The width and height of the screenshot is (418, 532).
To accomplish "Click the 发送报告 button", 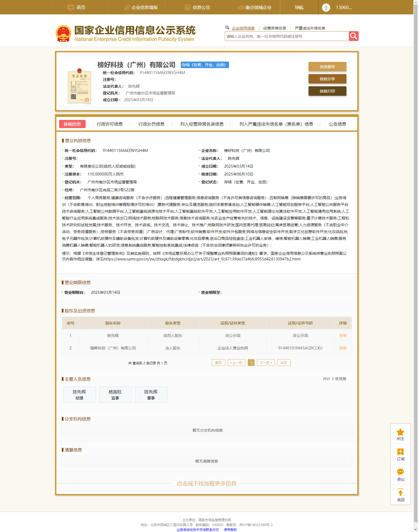I will tap(327, 67).
